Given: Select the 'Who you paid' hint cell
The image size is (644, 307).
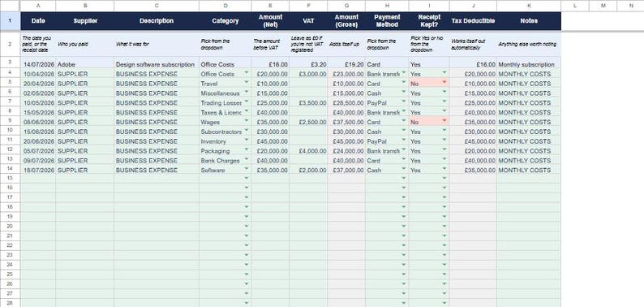Looking at the screenshot, I should coord(85,44).
